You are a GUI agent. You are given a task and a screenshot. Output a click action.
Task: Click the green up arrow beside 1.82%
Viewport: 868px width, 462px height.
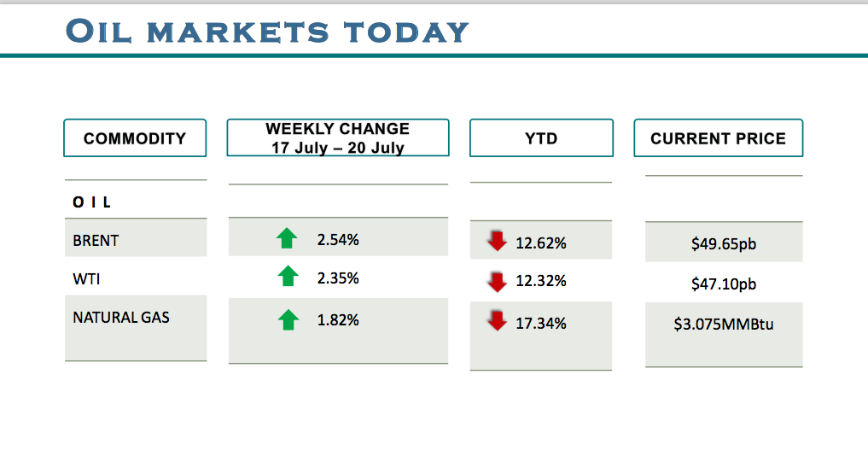click(288, 320)
